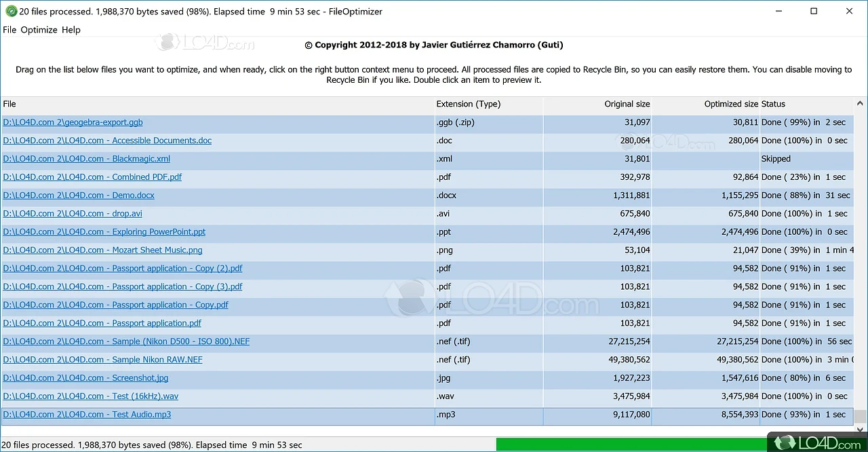This screenshot has height=452, width=868.
Task: Select the Passport application - Copy (3).pdf link
Action: coord(123,287)
